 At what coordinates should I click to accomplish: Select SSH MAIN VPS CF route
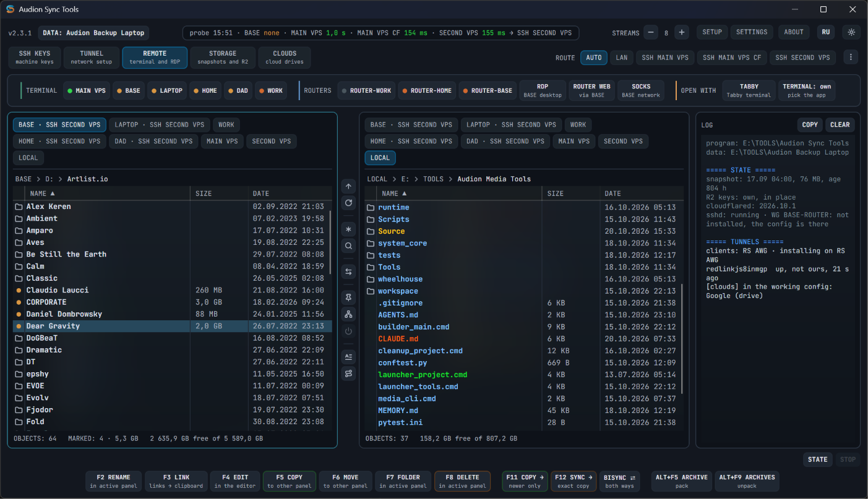click(732, 58)
